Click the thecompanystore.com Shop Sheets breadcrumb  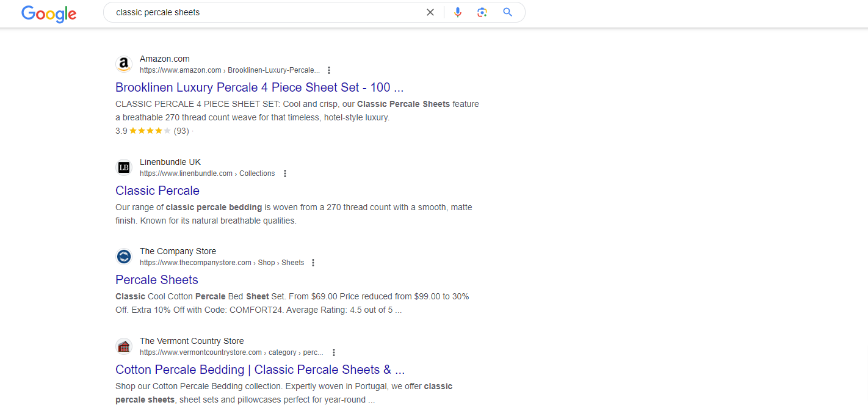pyautogui.click(x=222, y=263)
